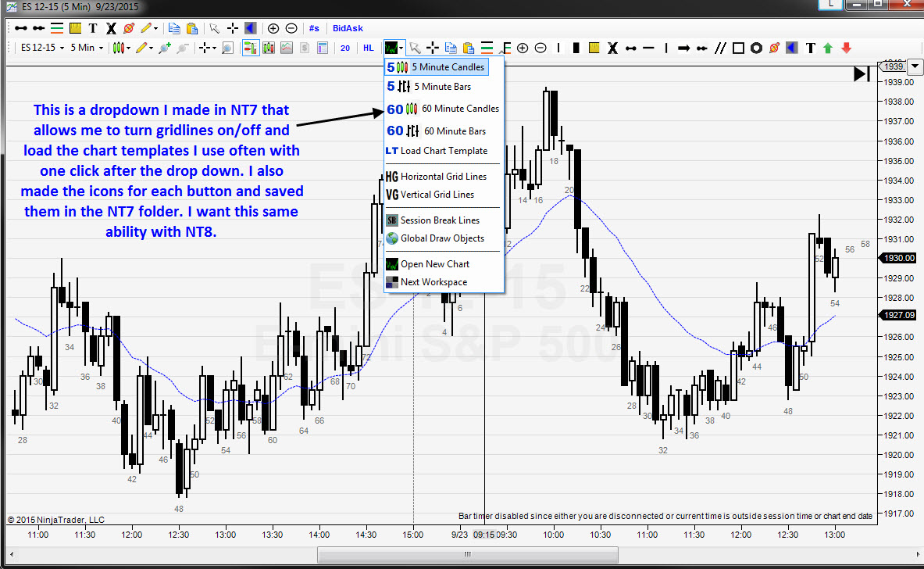Expand the pencil dropdown in BidAsk row

(x=155, y=28)
